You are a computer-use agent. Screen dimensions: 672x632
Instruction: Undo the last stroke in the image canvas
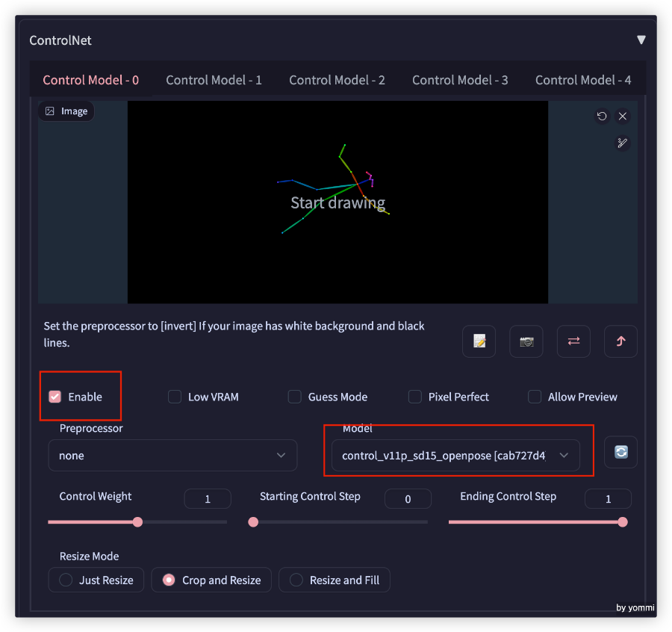(x=602, y=117)
